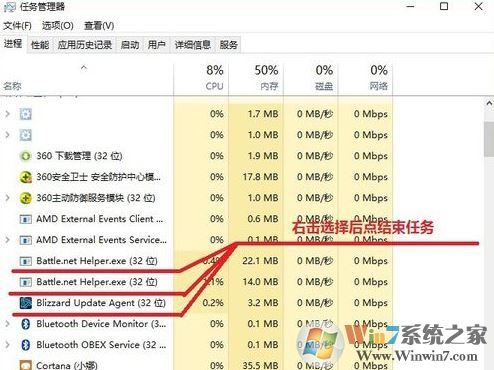Click the Bluetooth OBEX Service icon

26,345
